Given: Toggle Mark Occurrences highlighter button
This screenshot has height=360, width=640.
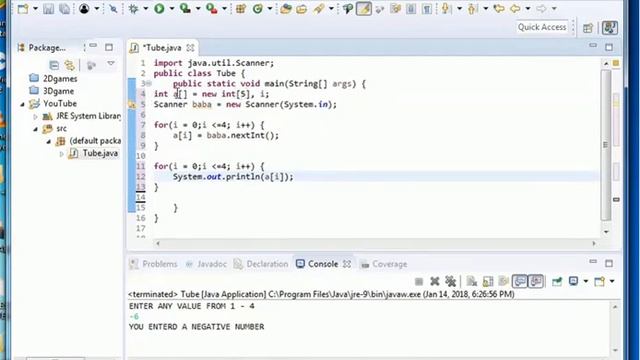Looking at the screenshot, I should tap(364, 9).
